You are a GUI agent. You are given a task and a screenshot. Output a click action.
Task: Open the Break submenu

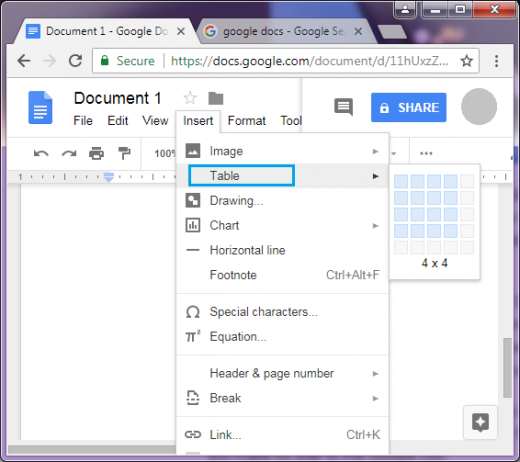click(282, 398)
